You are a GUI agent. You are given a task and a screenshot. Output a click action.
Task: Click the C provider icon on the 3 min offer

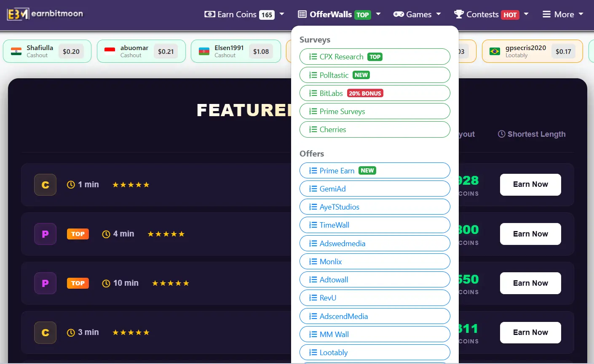(45, 333)
